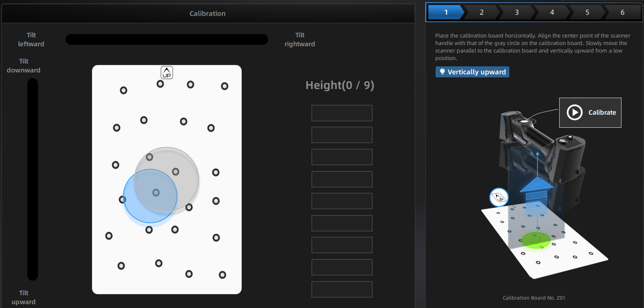644x308 pixels.
Task: Click the round board orientation icon in illustration
Action: [x=499, y=197]
